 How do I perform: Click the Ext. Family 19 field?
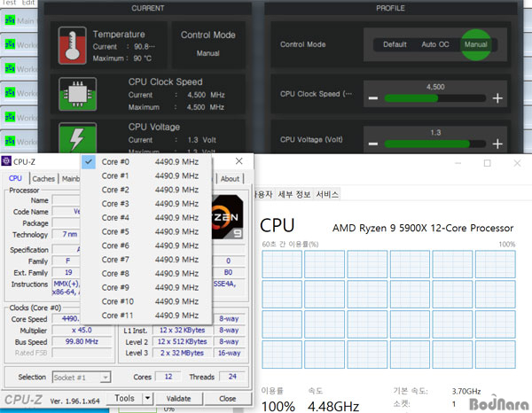click(66, 272)
